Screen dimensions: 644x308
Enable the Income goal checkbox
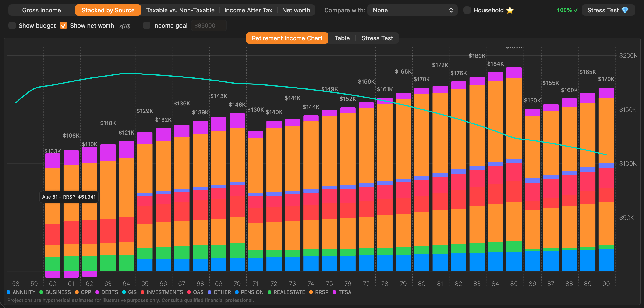coord(146,25)
